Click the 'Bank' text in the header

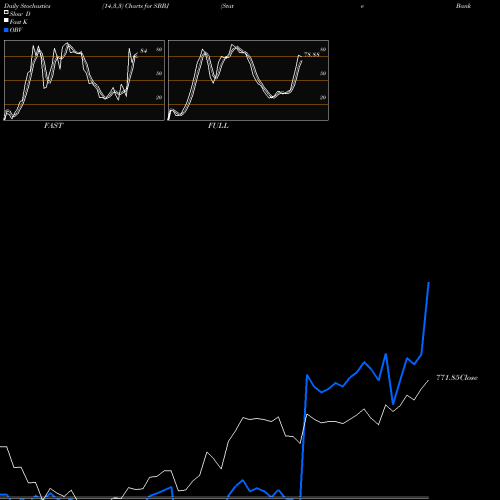(464, 6)
